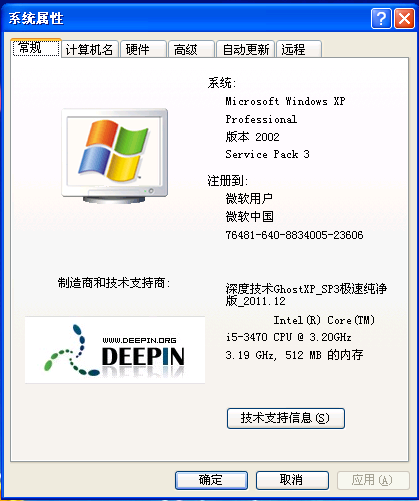Go to the 高级 tab

tap(191, 49)
